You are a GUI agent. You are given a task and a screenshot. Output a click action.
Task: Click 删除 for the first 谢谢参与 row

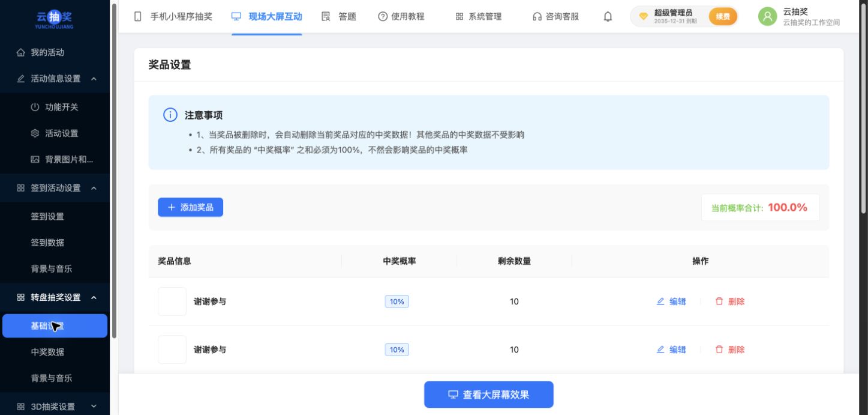730,301
